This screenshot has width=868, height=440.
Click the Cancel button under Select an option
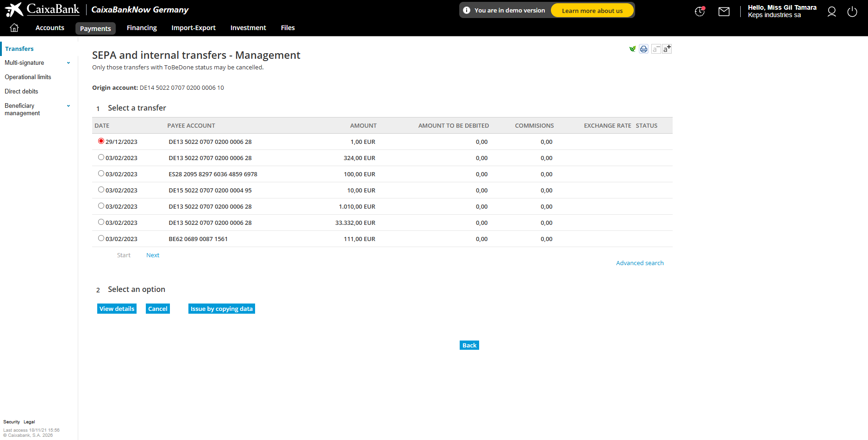(157, 309)
